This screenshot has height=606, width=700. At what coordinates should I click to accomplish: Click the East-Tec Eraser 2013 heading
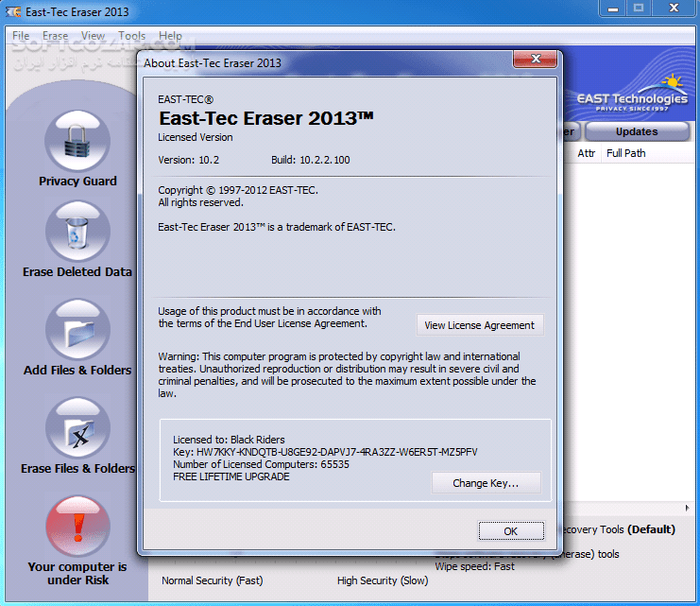click(266, 118)
